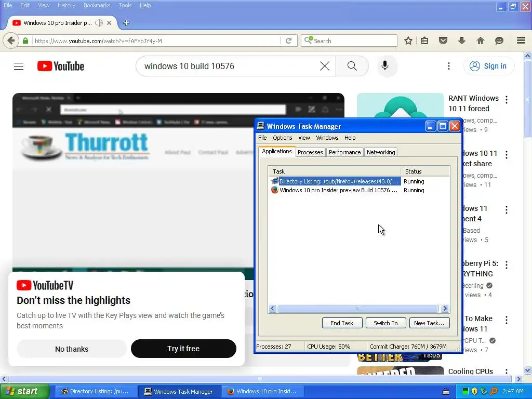Screen dimensions: 532x399
Task: Open Firefox Tools menu
Action: [125, 5]
